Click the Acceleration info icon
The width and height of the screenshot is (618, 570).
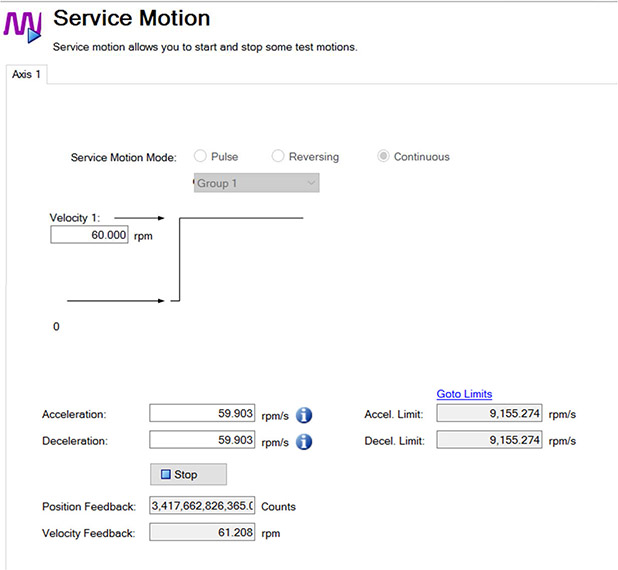pyautogui.click(x=304, y=415)
